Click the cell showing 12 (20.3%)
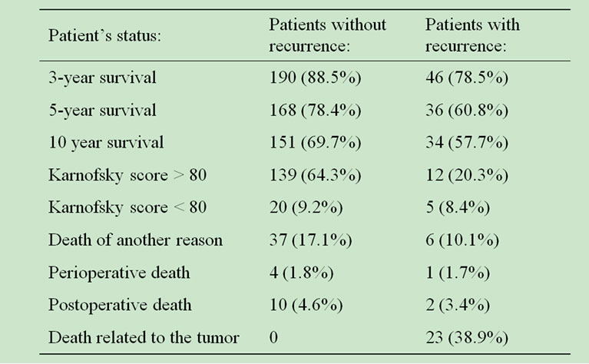 point(467,175)
